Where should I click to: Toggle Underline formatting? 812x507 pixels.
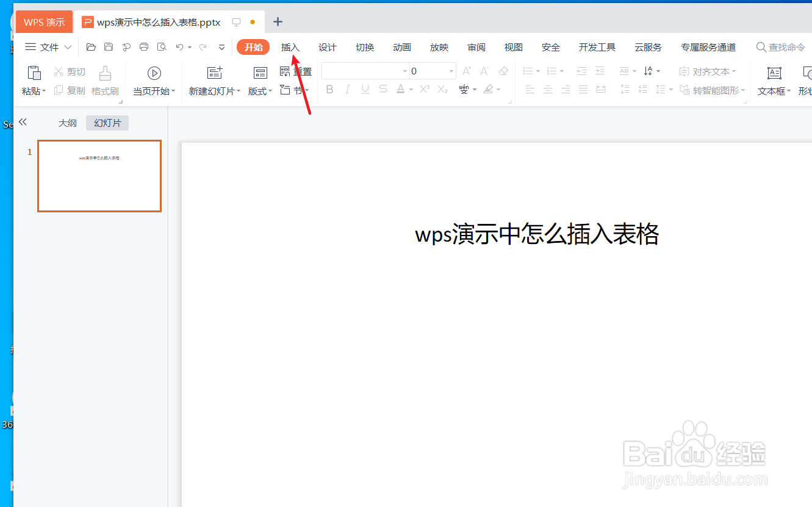(x=365, y=90)
